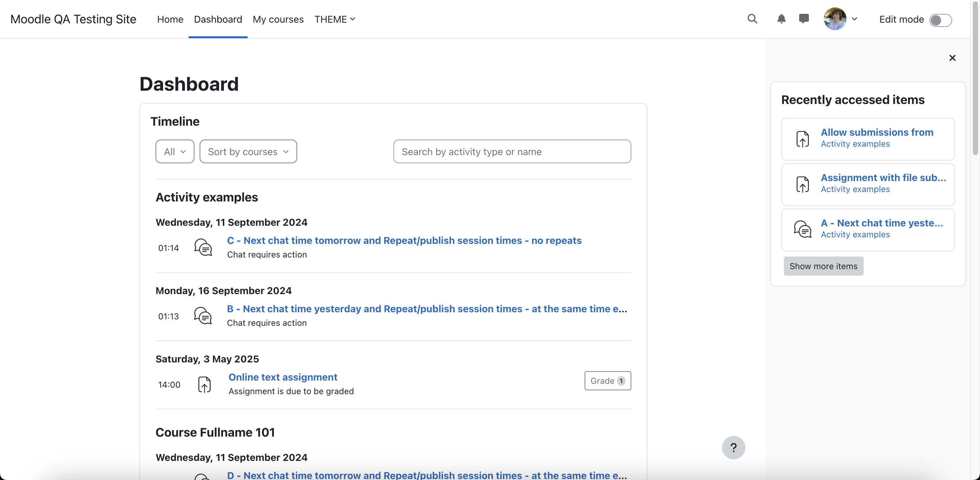Click the Activity examples course heading
Image resolution: width=980 pixels, height=480 pixels.
click(x=206, y=197)
